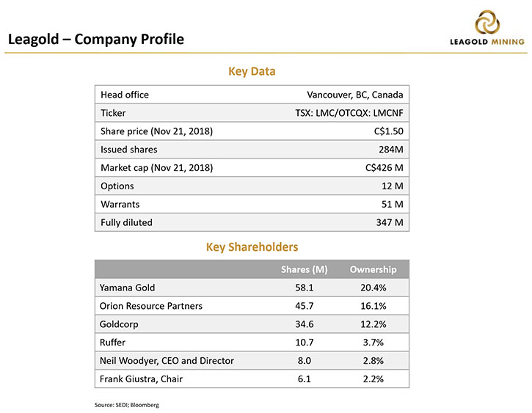Image resolution: width=532 pixels, height=413 pixels.
Task: Click Ruffer's '3.7%' ownership value
Action: (374, 343)
